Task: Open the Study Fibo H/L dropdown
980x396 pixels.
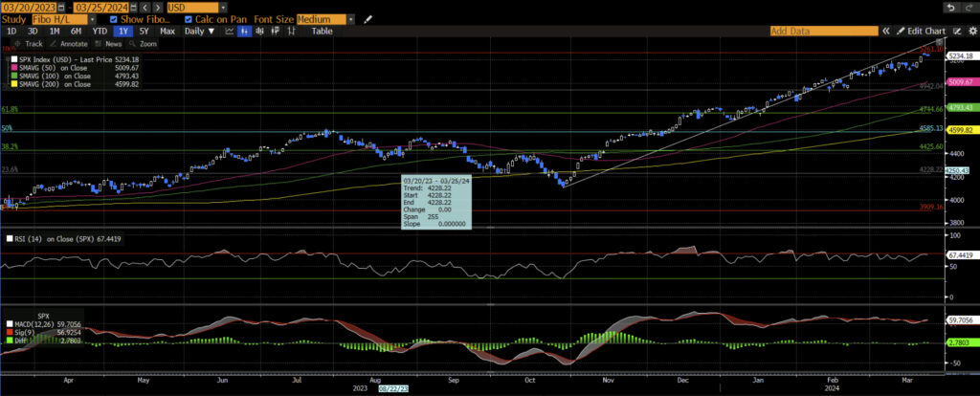Action: pyautogui.click(x=61, y=19)
